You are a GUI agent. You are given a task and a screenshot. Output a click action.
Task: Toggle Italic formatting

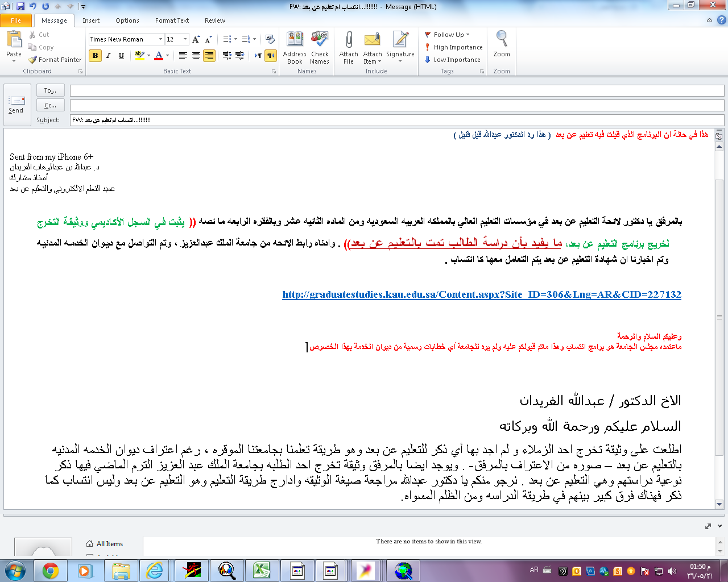[108, 55]
